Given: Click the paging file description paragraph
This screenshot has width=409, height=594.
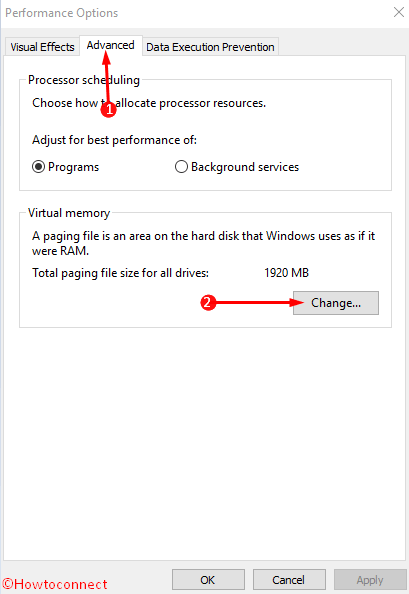Looking at the screenshot, I should pos(203,243).
